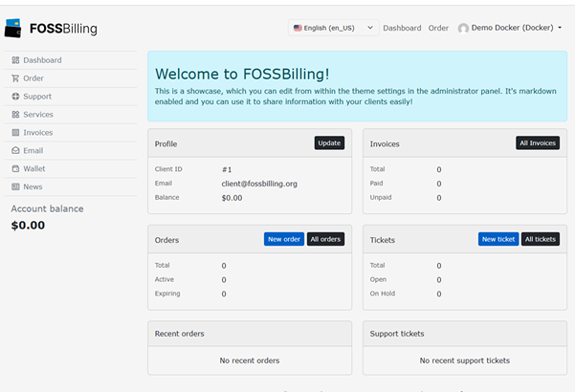Click the Wallet icon in sidebar
The width and height of the screenshot is (575, 392).
click(x=15, y=168)
